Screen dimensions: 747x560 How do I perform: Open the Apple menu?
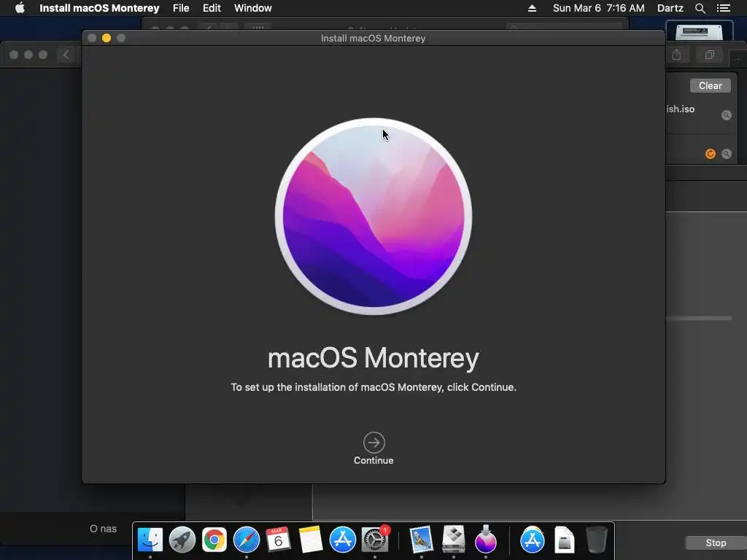coord(20,8)
